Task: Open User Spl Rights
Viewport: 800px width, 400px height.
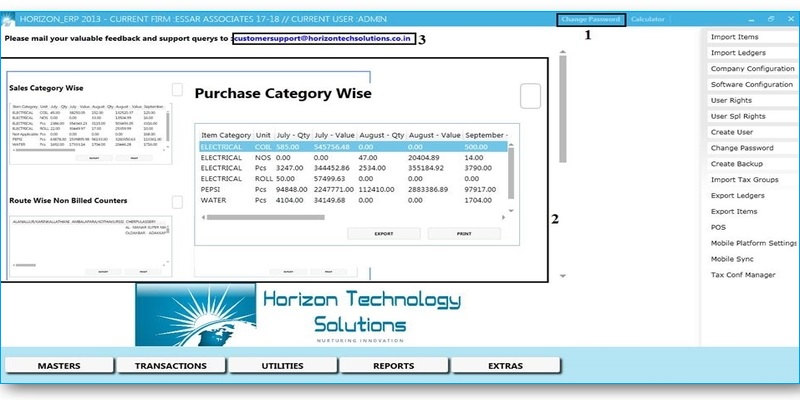Action: [750, 116]
